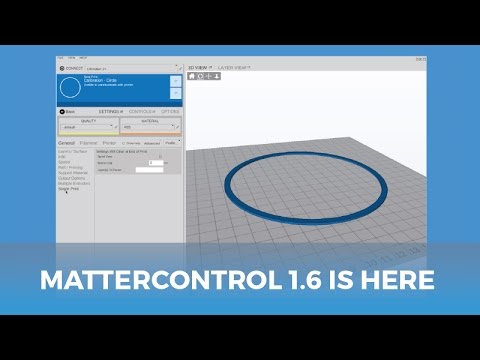This screenshot has height=360, width=480.
Task: Switch to the CONTROLS tab
Action: [142, 111]
